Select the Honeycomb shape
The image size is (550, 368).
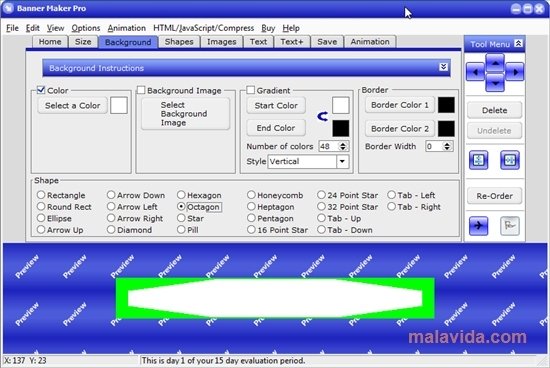(251, 195)
